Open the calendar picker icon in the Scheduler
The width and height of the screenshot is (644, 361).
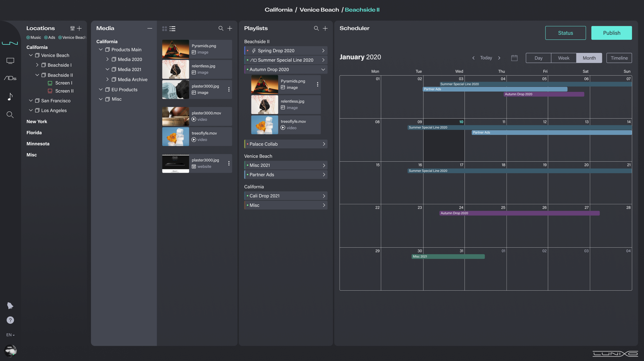[514, 58]
